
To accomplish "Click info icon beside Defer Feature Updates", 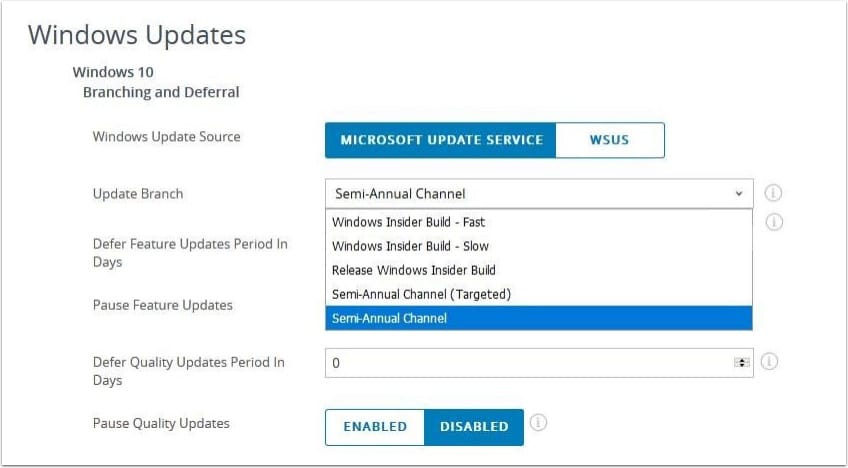I will (773, 222).
